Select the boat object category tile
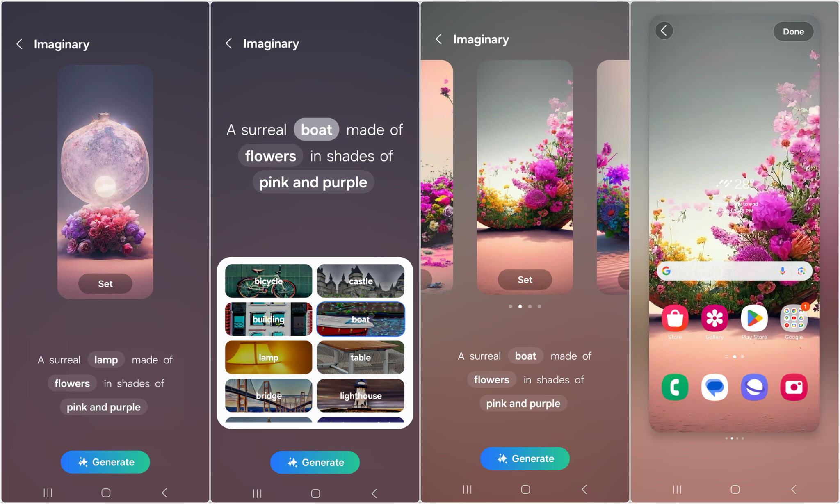 [361, 319]
